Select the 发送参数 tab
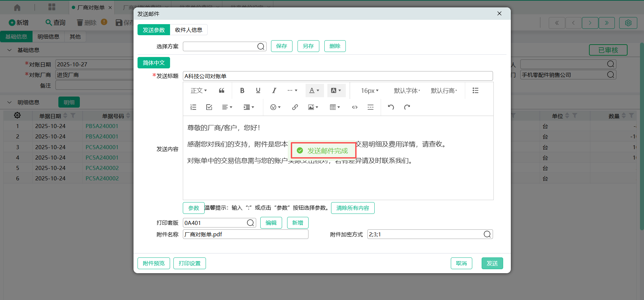This screenshot has height=300, width=644. coord(154,30)
